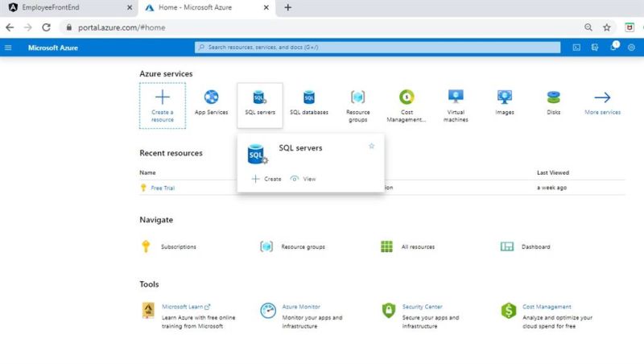Viewport: 644px width, 364px height.
Task: Click Microsoft Azure home title
Action: coord(53,48)
